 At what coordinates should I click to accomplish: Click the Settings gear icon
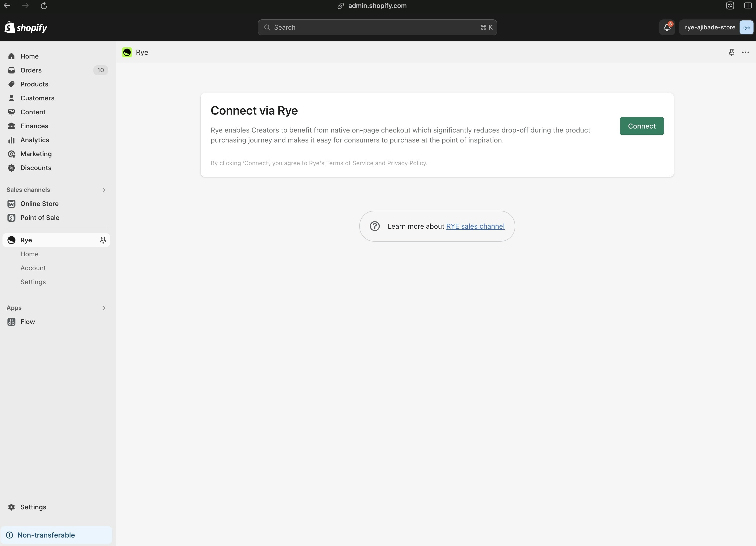pyautogui.click(x=11, y=507)
